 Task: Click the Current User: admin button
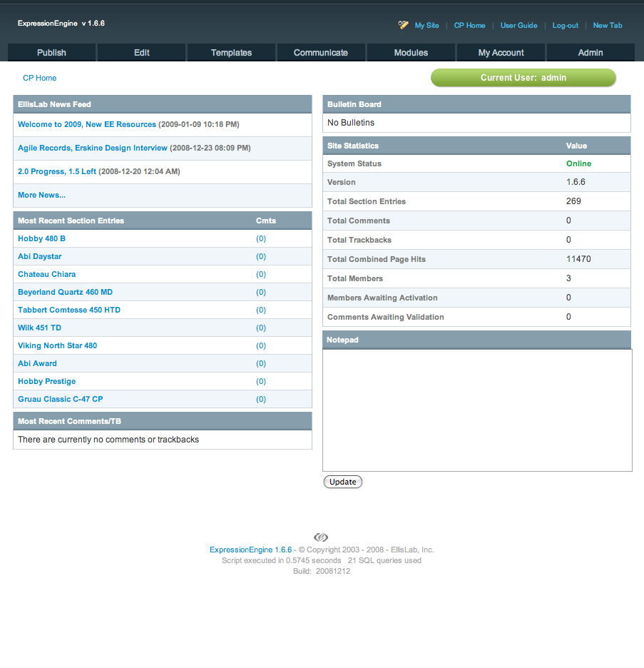click(x=523, y=78)
